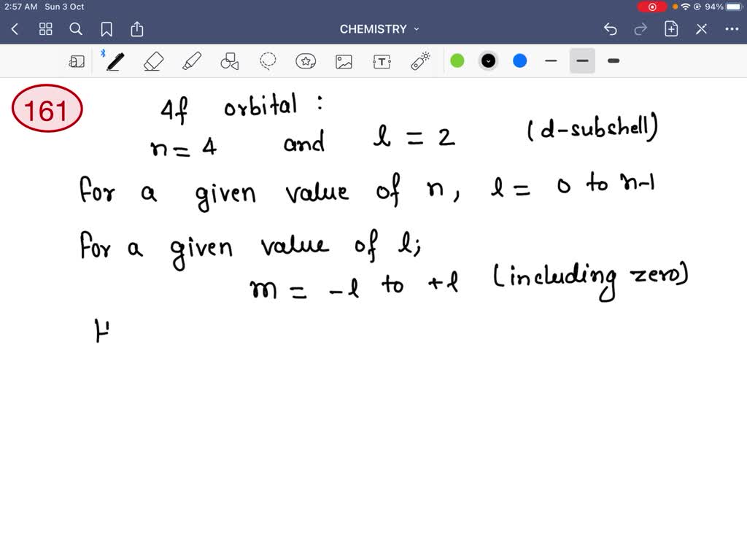Viewport: 747px width, 560px height.
Task: Open grid view of all pages
Action: [x=45, y=29]
